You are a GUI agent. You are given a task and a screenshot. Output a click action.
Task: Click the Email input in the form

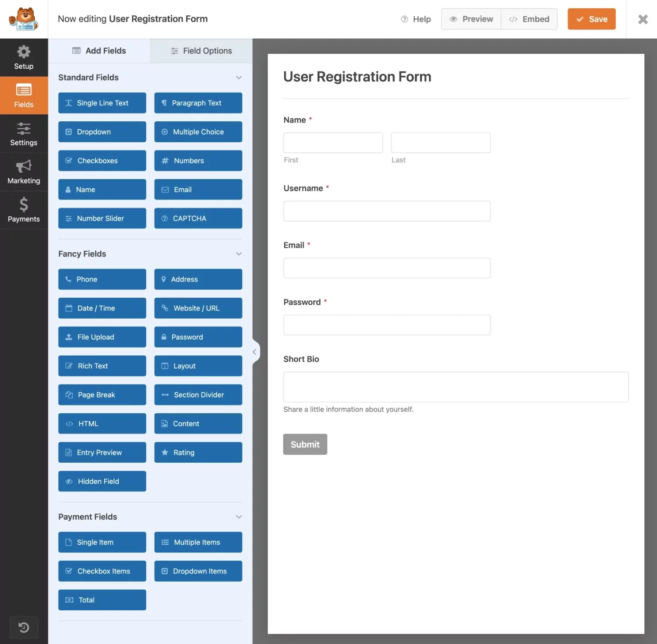click(387, 268)
